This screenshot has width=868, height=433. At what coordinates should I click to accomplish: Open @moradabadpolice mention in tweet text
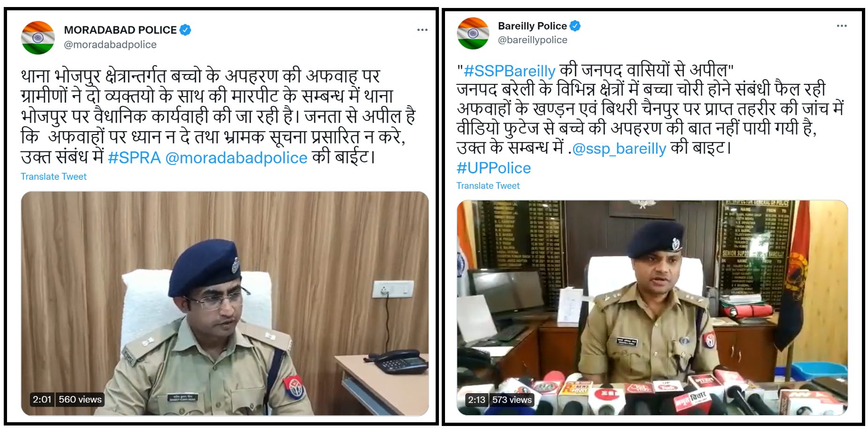[x=237, y=158]
